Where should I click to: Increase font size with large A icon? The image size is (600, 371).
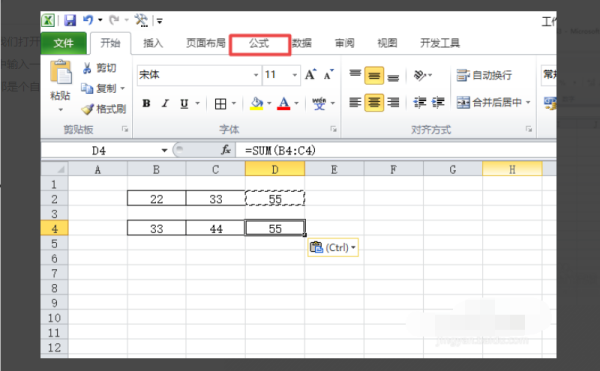pos(310,74)
